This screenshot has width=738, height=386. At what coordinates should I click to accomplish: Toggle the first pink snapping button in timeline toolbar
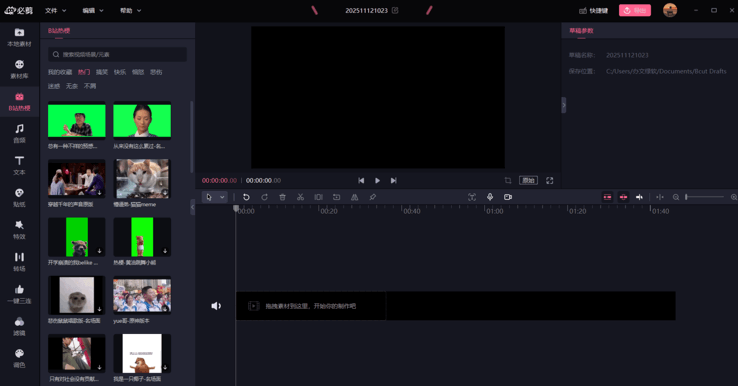607,197
